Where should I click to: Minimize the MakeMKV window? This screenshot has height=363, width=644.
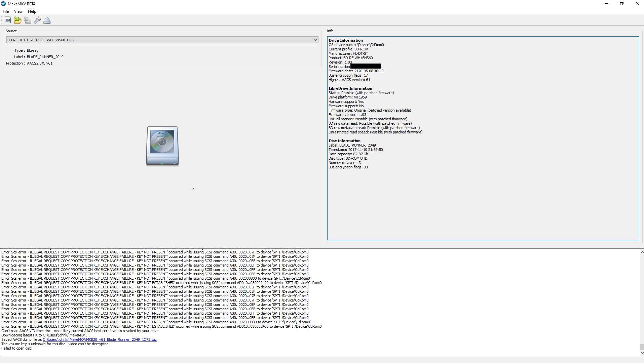[606, 4]
